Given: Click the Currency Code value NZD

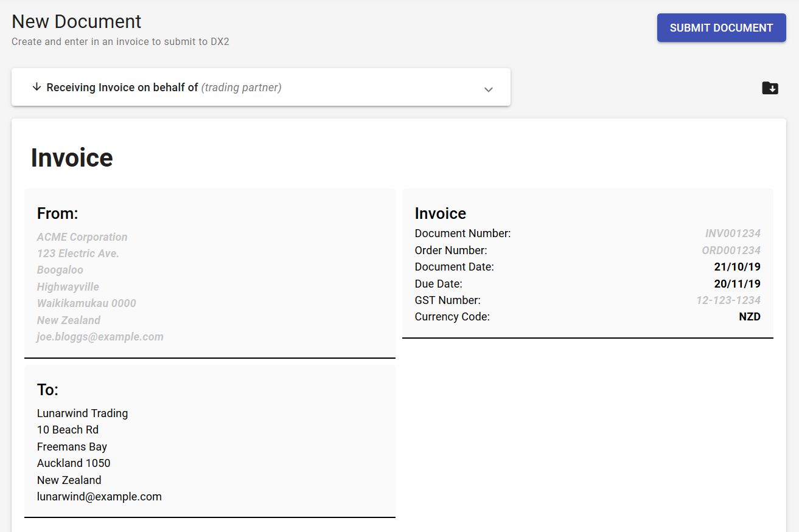Looking at the screenshot, I should (x=750, y=316).
